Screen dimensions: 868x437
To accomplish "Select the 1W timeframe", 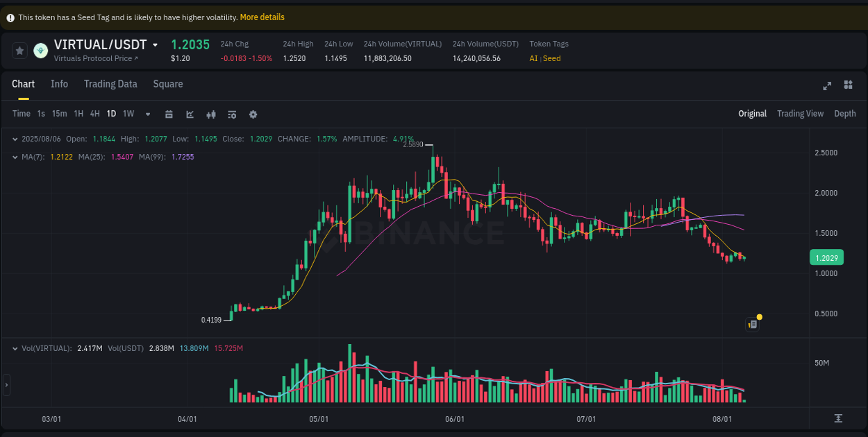I will click(128, 113).
